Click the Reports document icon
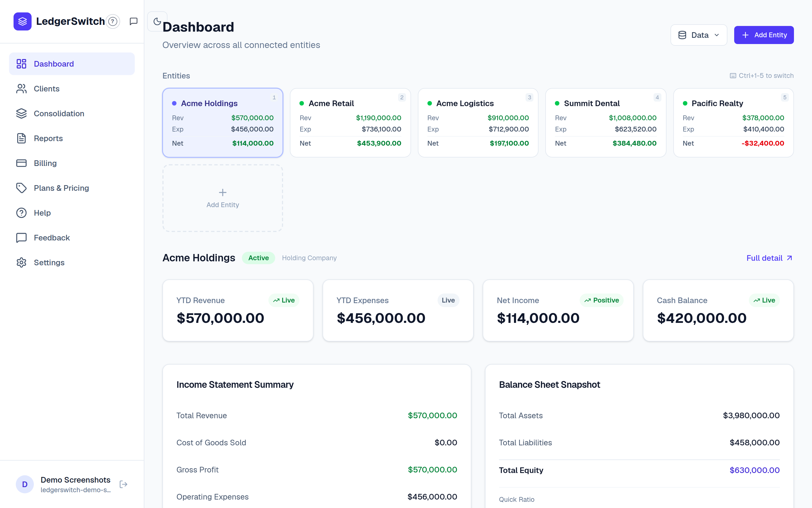 21,138
